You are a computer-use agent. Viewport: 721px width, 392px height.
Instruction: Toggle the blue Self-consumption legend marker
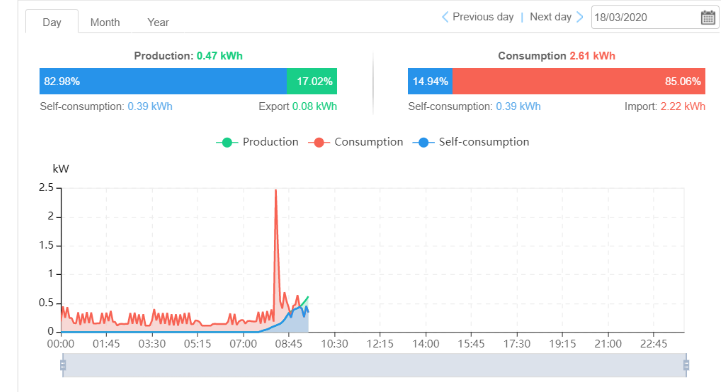(423, 142)
